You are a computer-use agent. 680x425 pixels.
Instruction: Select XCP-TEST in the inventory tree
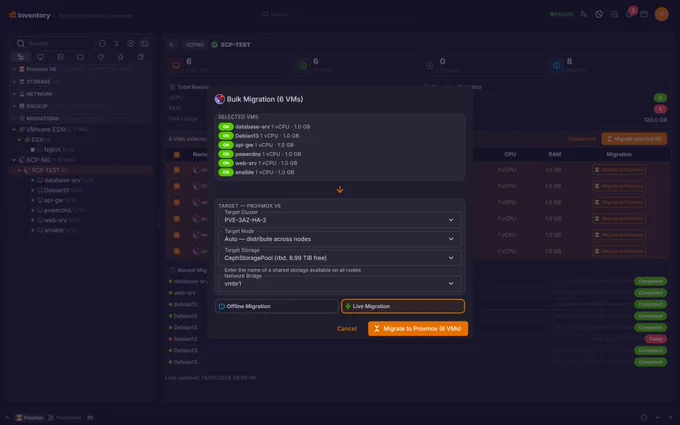tap(81, 170)
